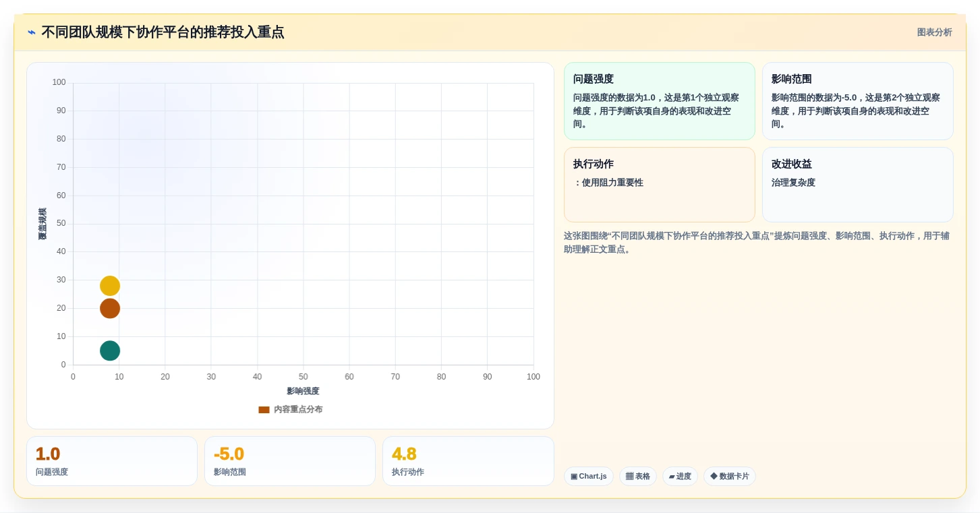Open the 改进收益 info card
The width and height of the screenshot is (980, 513).
click(x=858, y=185)
